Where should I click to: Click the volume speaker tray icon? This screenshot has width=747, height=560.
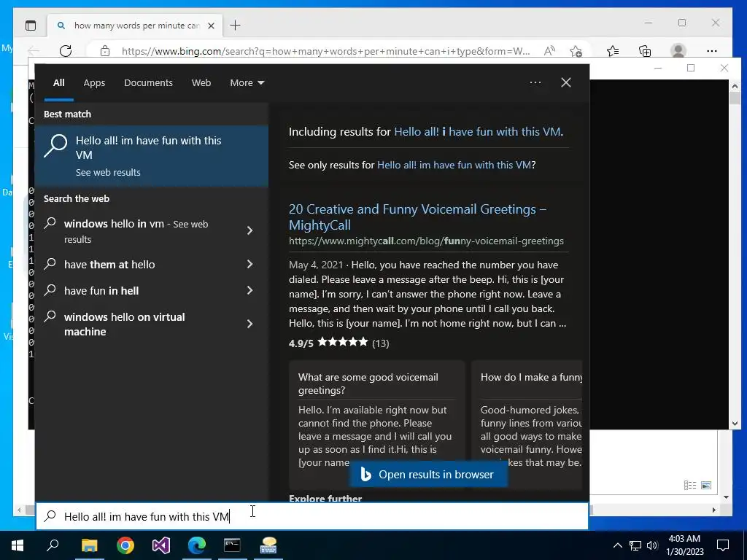652,545
